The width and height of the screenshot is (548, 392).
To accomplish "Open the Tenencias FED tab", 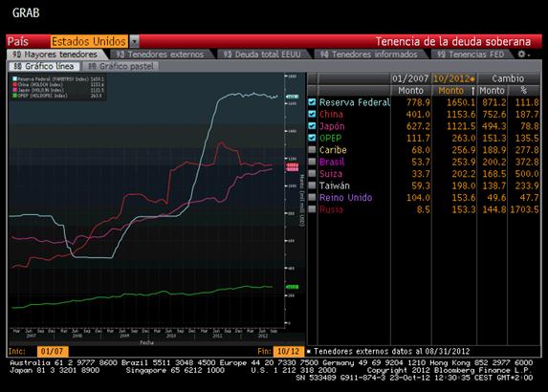I will pos(471,54).
